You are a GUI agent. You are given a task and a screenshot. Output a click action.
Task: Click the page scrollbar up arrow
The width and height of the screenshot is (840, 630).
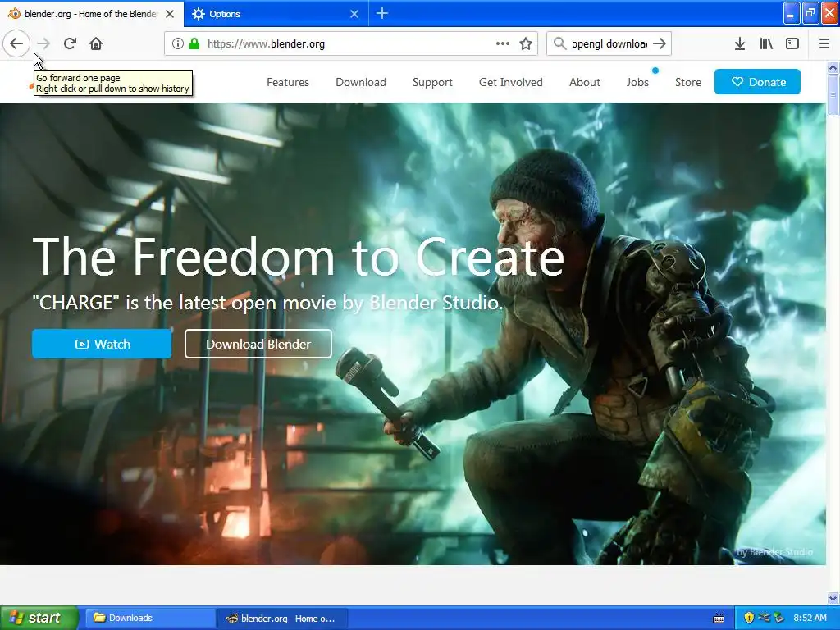833,67
